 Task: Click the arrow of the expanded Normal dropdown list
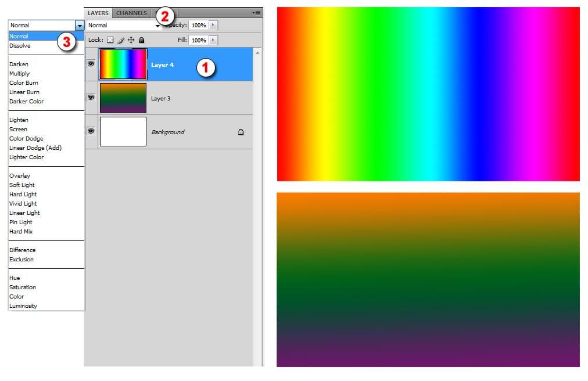[x=80, y=26]
